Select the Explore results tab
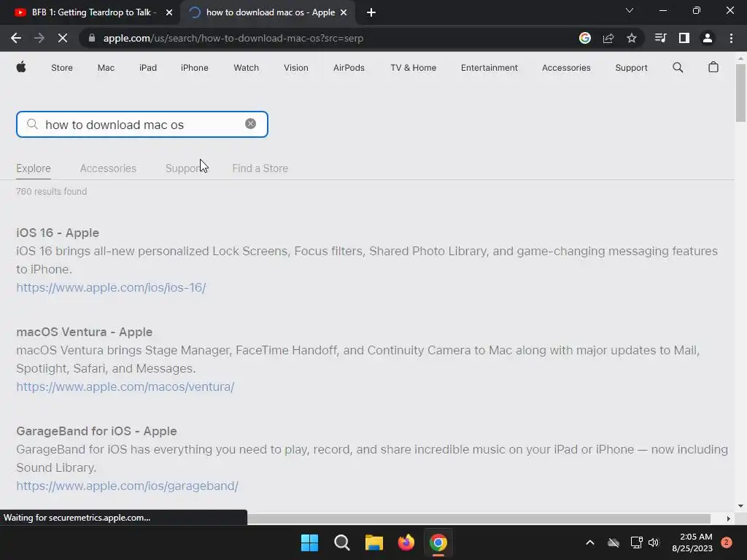 pyautogui.click(x=34, y=168)
